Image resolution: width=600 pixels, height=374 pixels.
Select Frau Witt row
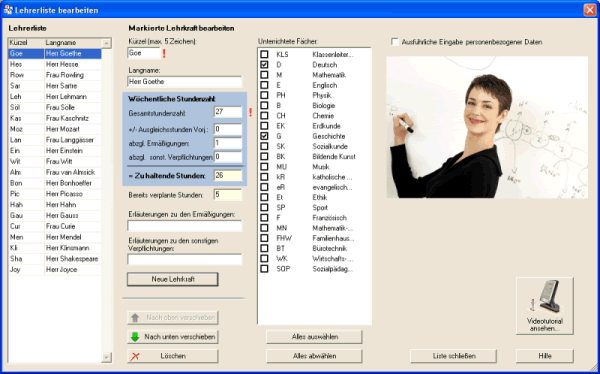[x=55, y=162]
